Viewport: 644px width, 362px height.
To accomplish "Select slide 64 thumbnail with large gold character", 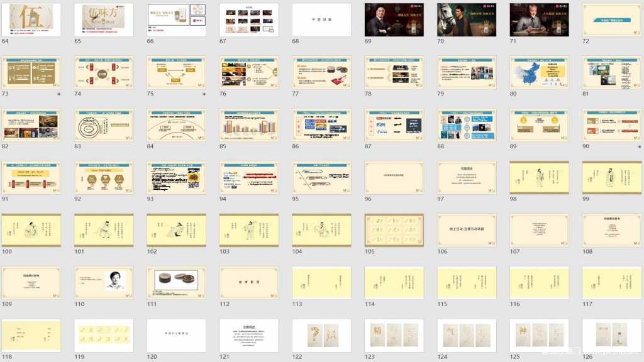I will 31,20.
